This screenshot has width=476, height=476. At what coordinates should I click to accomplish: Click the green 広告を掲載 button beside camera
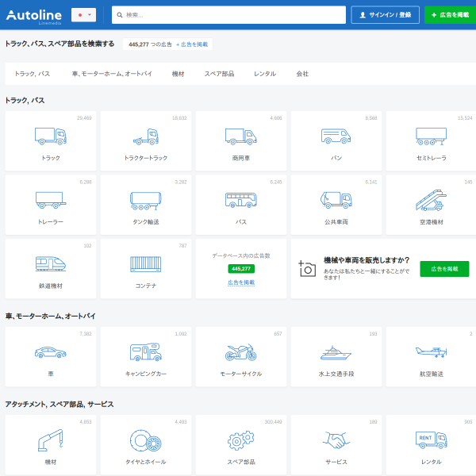coord(444,269)
